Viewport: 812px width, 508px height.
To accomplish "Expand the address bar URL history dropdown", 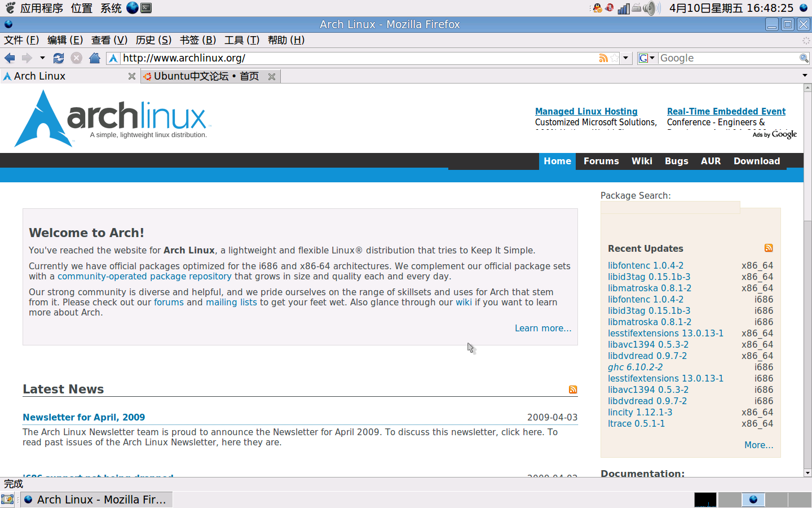I will (x=625, y=58).
